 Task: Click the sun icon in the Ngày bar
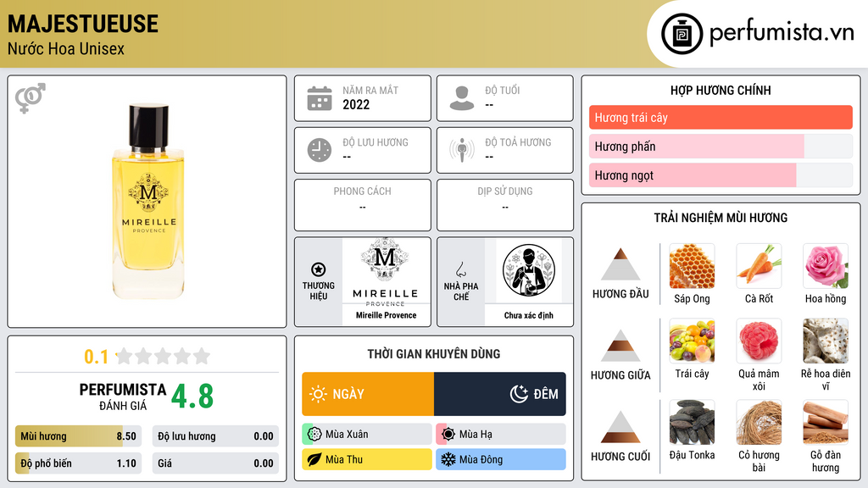[x=319, y=394]
